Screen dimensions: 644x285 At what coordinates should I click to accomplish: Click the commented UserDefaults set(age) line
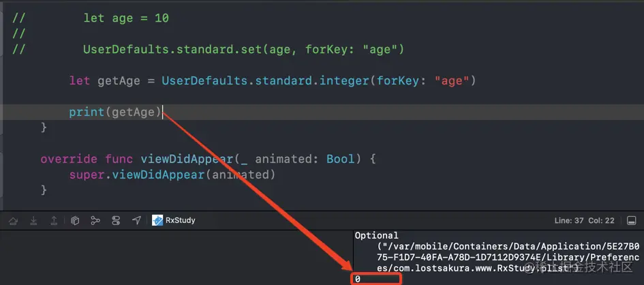[x=243, y=49]
